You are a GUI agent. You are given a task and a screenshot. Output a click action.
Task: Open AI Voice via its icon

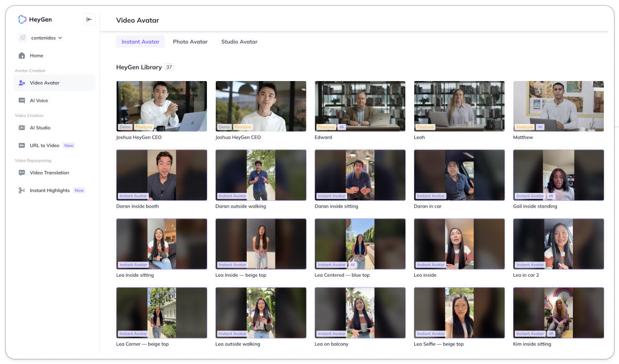pos(22,100)
